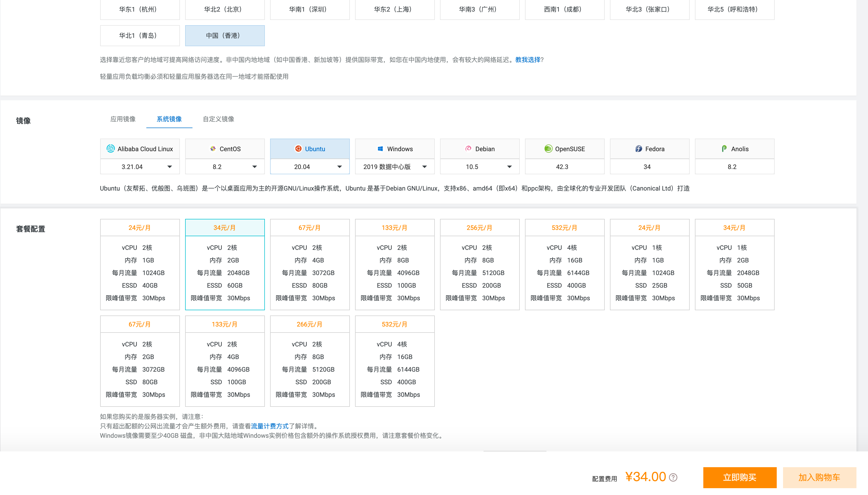The height and width of the screenshot is (495, 868).
Task: Choose the 532元/月 SSD 400GB plan
Action: pyautogui.click(x=395, y=361)
